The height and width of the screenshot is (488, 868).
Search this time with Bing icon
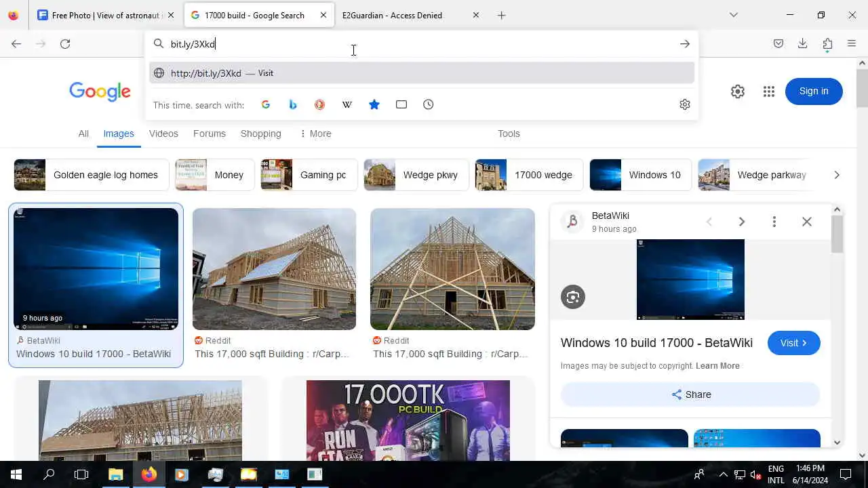coord(293,104)
